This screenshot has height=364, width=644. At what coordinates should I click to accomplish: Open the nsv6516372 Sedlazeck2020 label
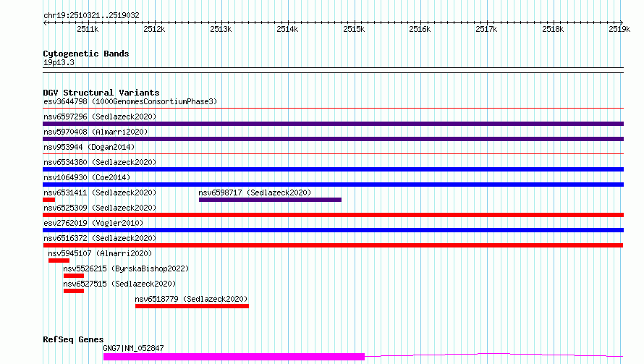click(100, 238)
